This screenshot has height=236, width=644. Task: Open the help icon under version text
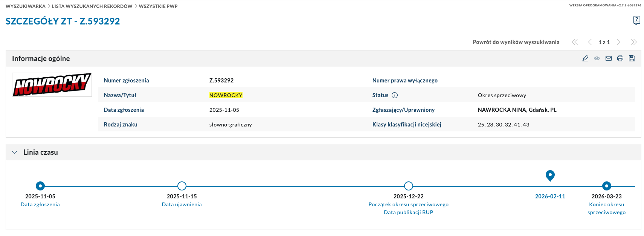pos(636,20)
